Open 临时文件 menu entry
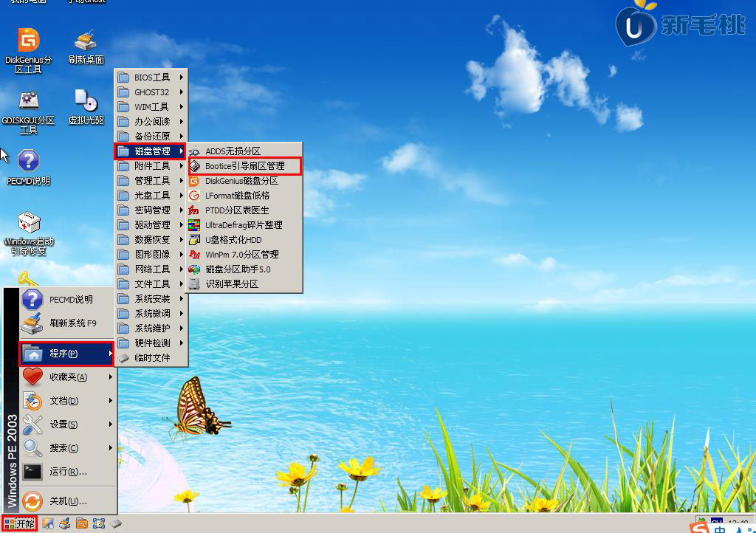The height and width of the screenshot is (533, 756). coord(151,357)
